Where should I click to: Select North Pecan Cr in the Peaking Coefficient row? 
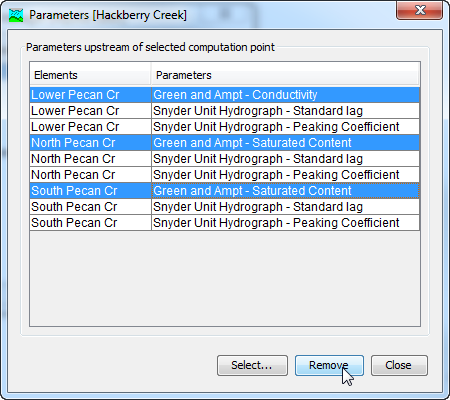tap(91, 175)
